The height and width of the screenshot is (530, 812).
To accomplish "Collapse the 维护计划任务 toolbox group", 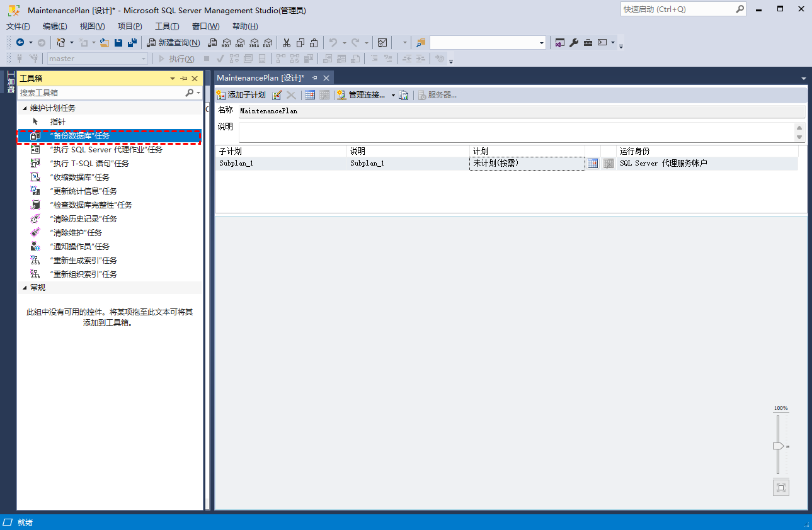I will pyautogui.click(x=25, y=108).
